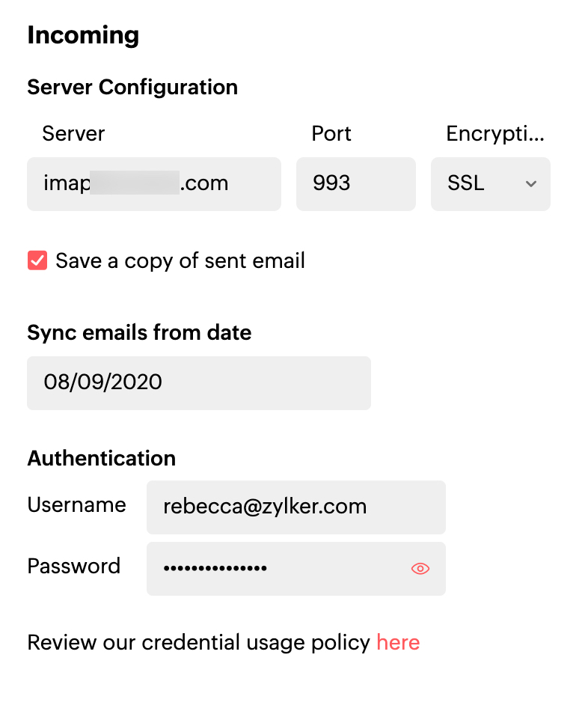The image size is (588, 711).
Task: Click the Server Configuration heading
Action: (x=132, y=88)
